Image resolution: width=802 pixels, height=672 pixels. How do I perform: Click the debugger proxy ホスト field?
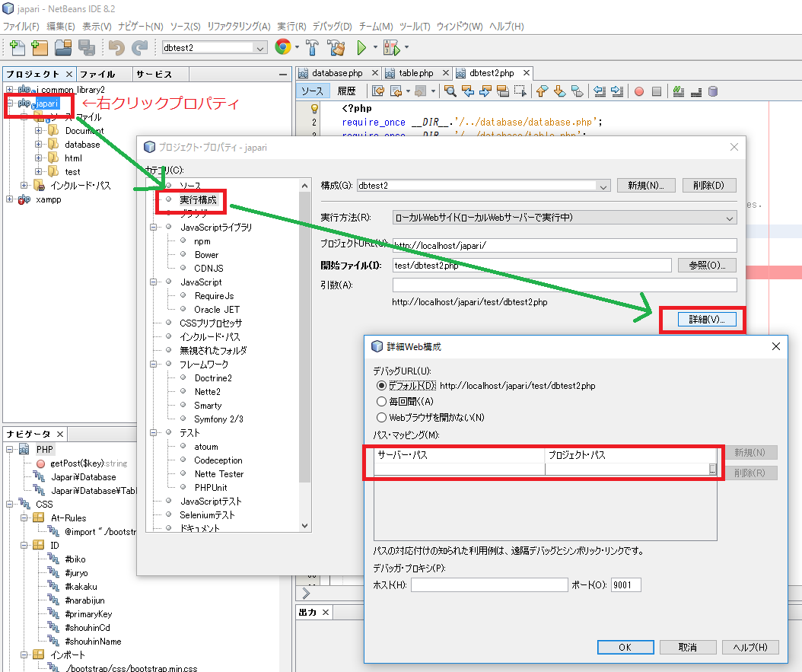489,585
